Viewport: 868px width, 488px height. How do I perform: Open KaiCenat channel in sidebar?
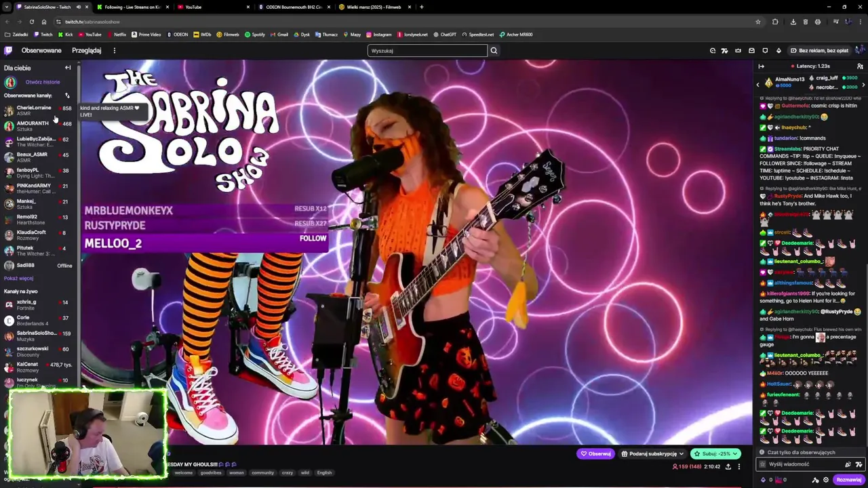point(38,367)
